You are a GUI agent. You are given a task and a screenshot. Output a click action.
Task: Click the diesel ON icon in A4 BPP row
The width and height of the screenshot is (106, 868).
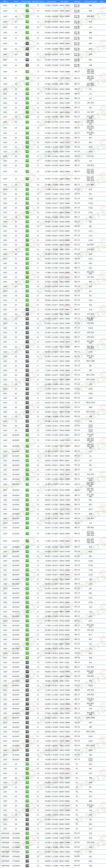click(27, 54)
